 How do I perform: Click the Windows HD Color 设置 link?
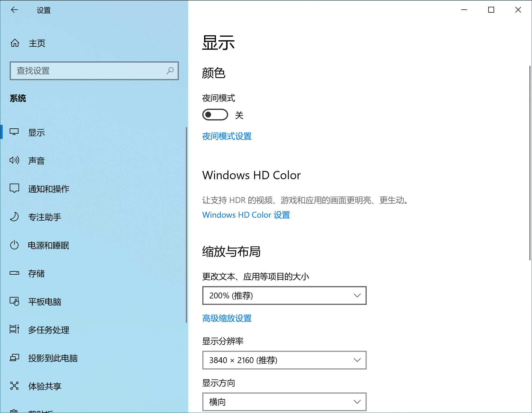pyautogui.click(x=246, y=215)
